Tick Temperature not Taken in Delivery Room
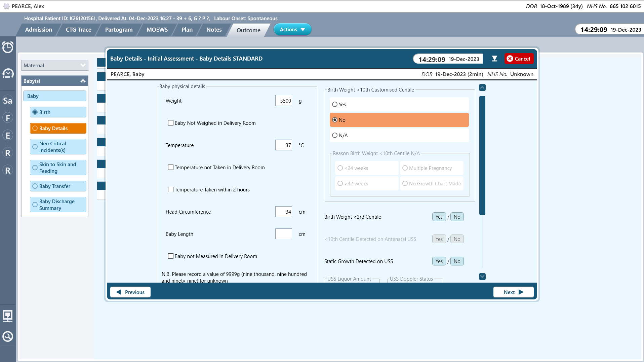Viewport: 644px width, 362px height. (x=171, y=168)
